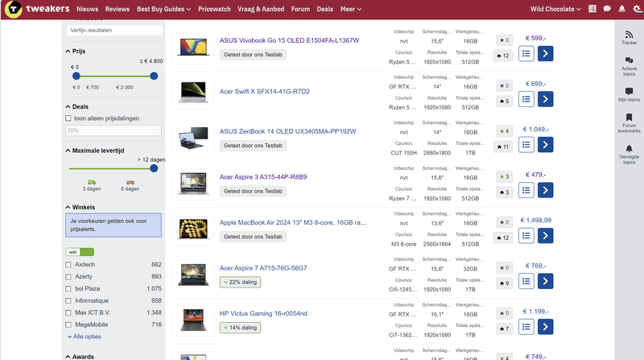Click star rating badge of ASUS ZenBook 14
This screenshot has width=644, height=360.
tap(504, 131)
